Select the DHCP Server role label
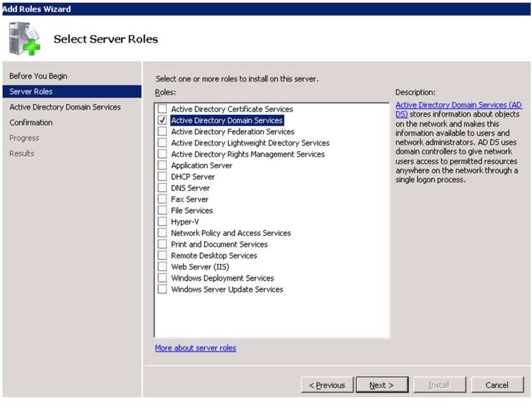Screen dimensions: 532x410 [192, 177]
